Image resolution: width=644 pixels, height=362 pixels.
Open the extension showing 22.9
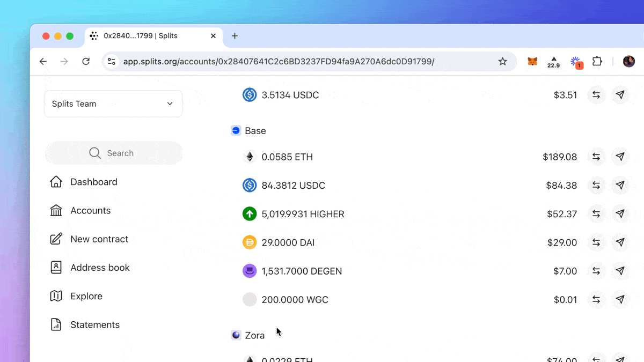tap(553, 62)
